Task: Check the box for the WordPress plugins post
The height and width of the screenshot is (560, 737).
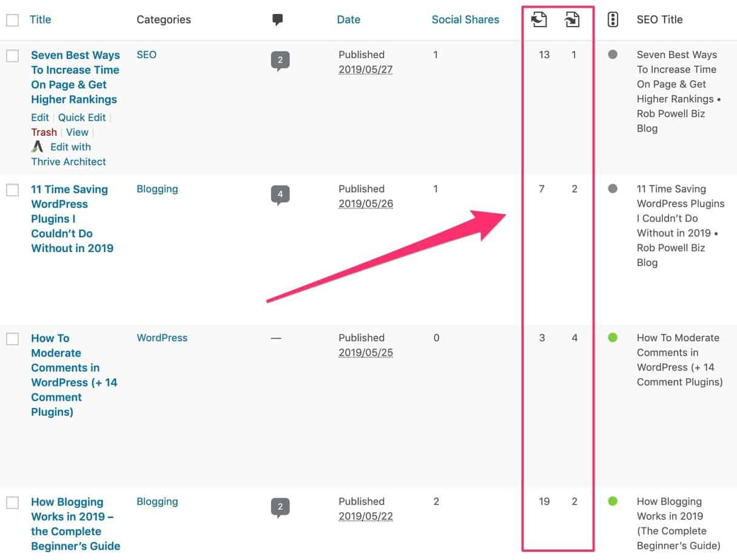Action: click(x=12, y=190)
